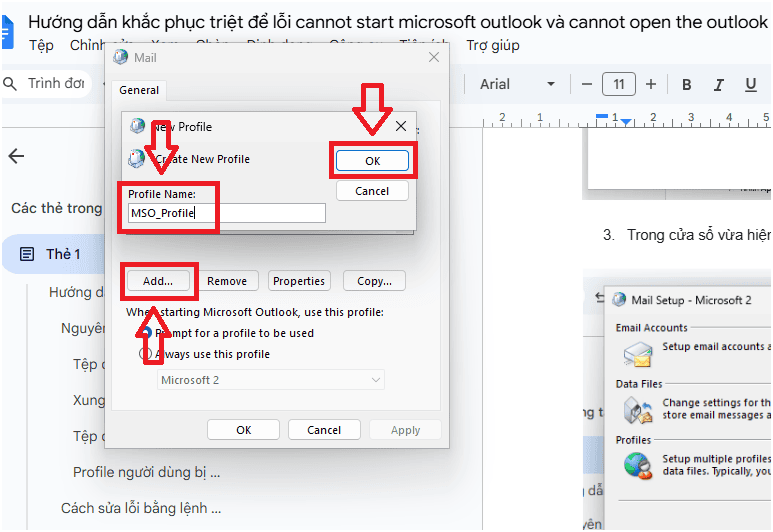This screenshot has height=532, width=773.
Task: Open the Arial font dropdown
Action: [518, 84]
